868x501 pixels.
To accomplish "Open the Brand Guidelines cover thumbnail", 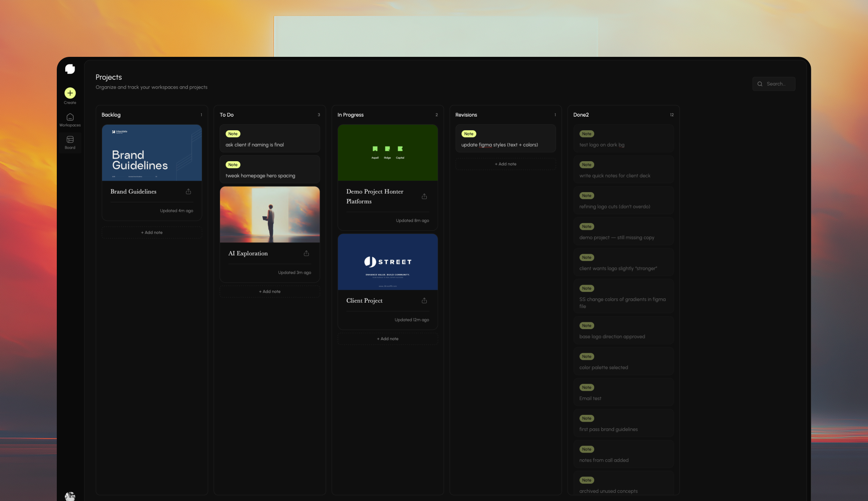I will coord(152,153).
